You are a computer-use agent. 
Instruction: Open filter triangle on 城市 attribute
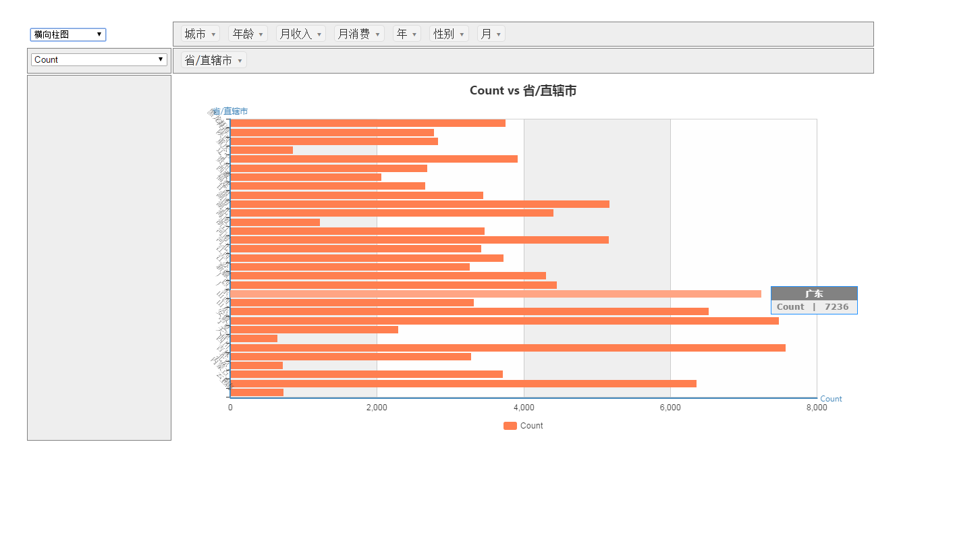[214, 34]
